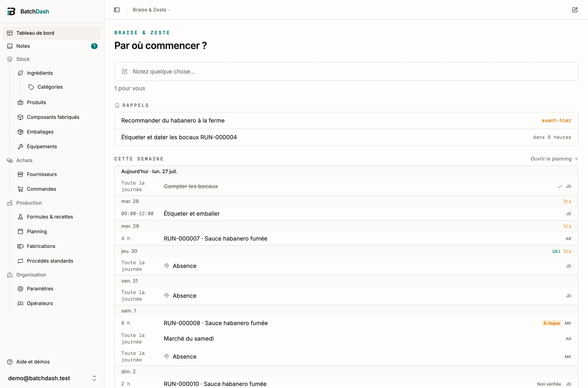Open the Fournisseurs page

[42, 174]
